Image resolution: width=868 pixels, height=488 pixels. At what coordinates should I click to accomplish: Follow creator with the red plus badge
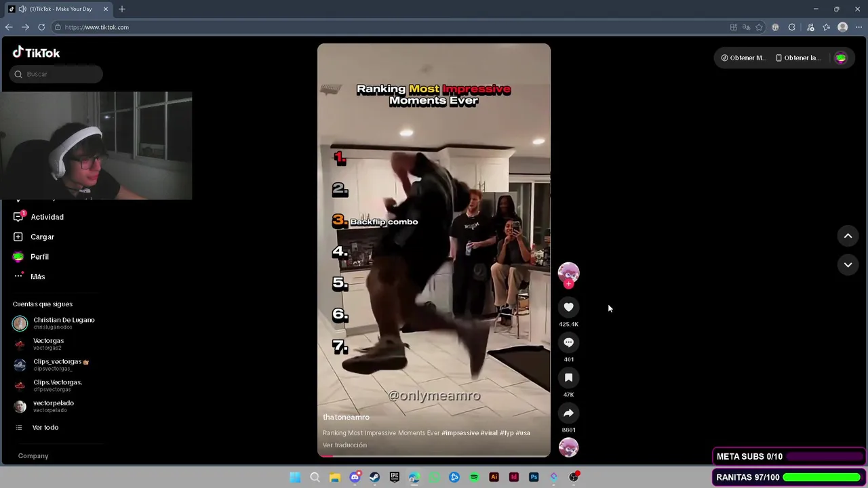(x=568, y=284)
